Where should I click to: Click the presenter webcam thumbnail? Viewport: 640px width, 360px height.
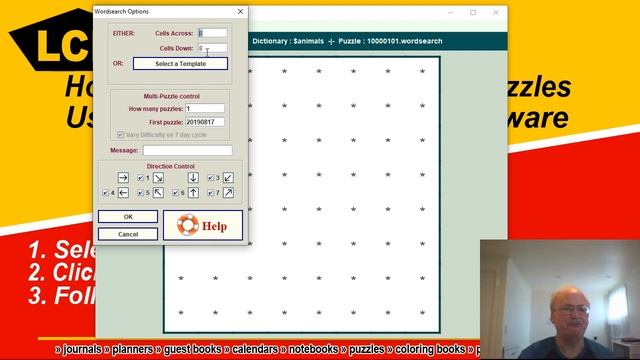point(560,299)
